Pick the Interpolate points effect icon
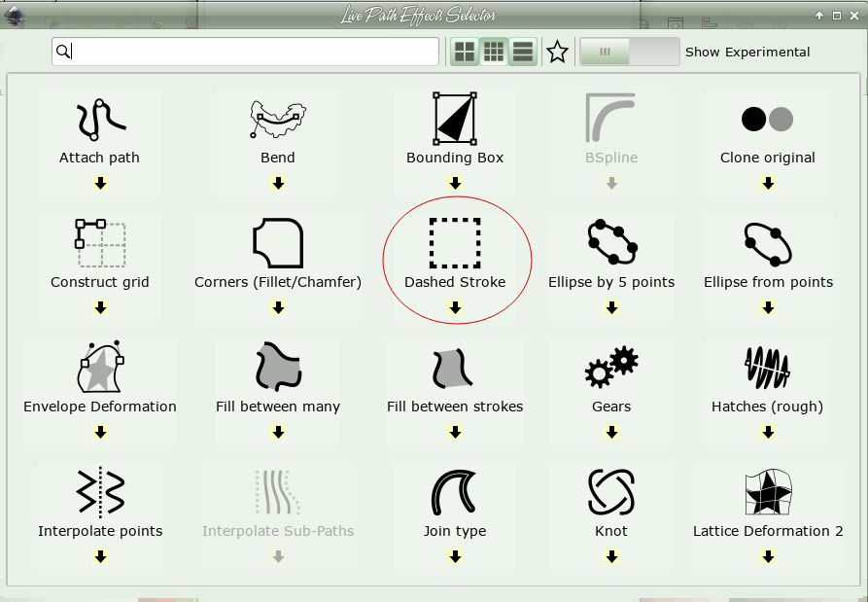The width and height of the screenshot is (868, 602). pyautogui.click(x=100, y=491)
